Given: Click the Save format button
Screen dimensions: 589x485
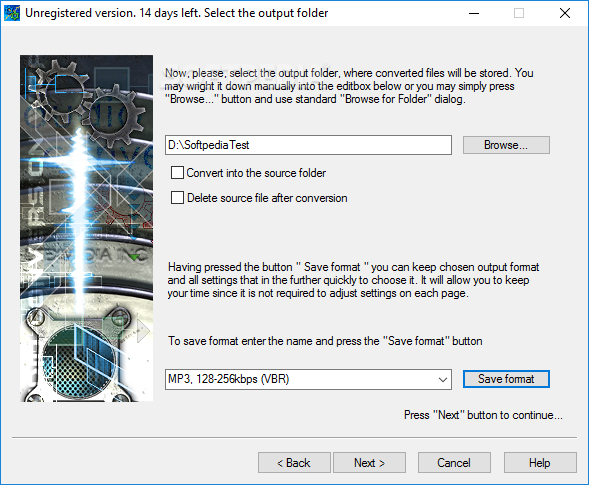Looking at the screenshot, I should (x=506, y=379).
